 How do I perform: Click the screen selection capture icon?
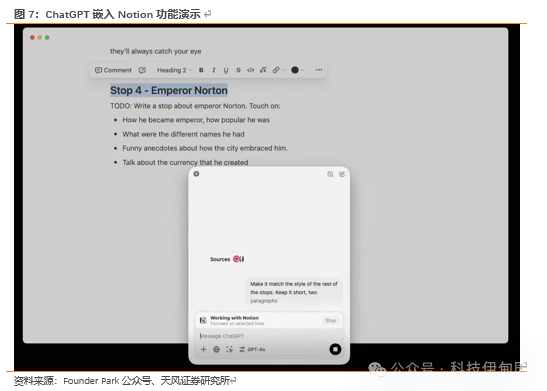click(229, 349)
